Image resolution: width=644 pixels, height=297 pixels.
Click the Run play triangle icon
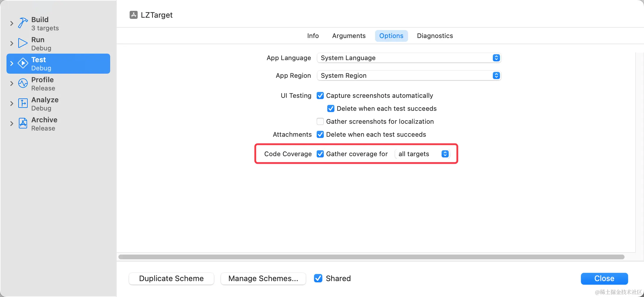point(23,43)
